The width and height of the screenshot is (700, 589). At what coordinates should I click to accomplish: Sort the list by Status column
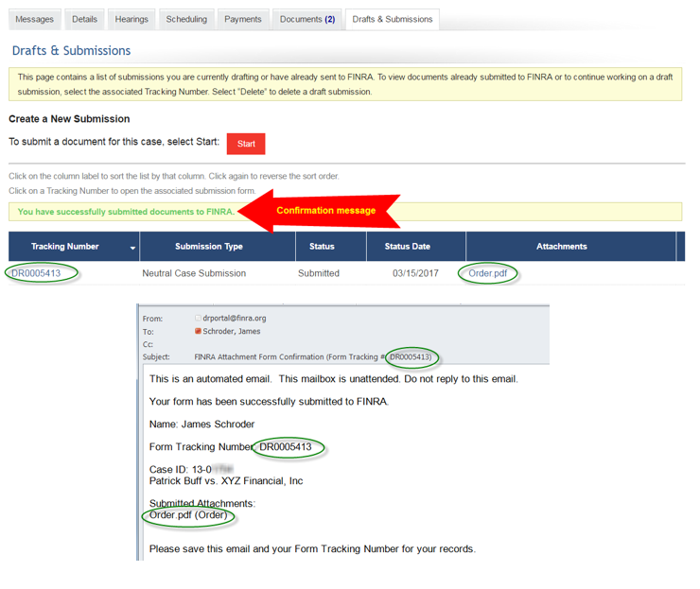coord(322,247)
